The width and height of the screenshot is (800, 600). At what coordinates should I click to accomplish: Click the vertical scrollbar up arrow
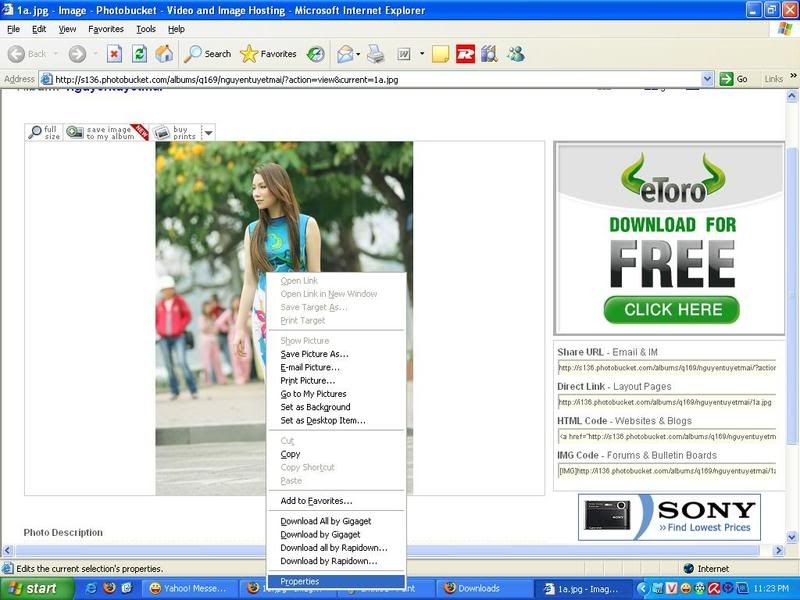[x=792, y=96]
